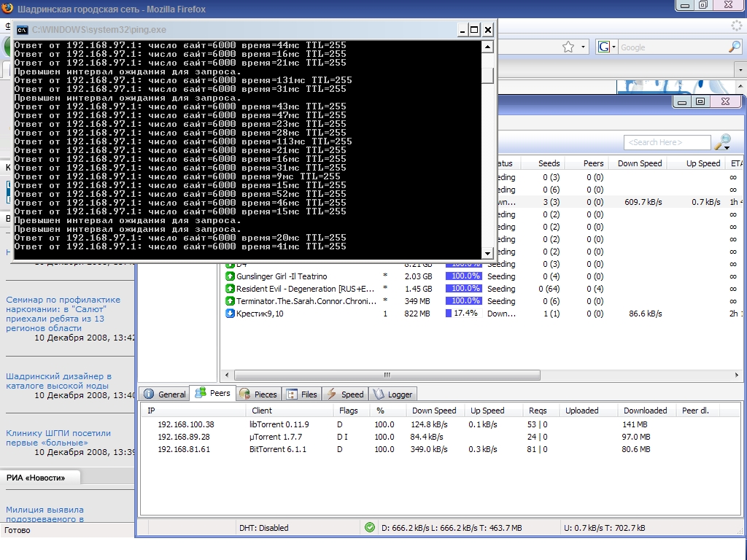Click the green network status check icon
747x560 pixels.
point(370,527)
